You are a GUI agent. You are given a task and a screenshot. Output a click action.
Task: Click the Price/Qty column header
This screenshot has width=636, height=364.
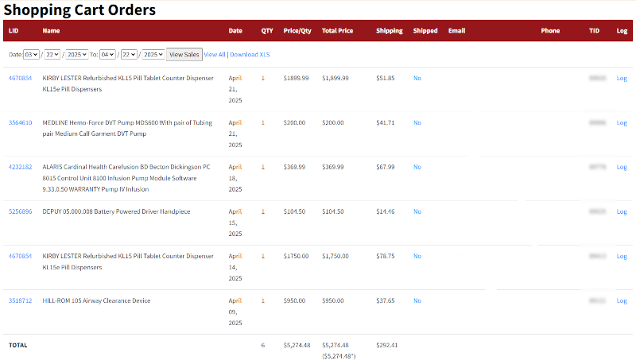point(297,30)
